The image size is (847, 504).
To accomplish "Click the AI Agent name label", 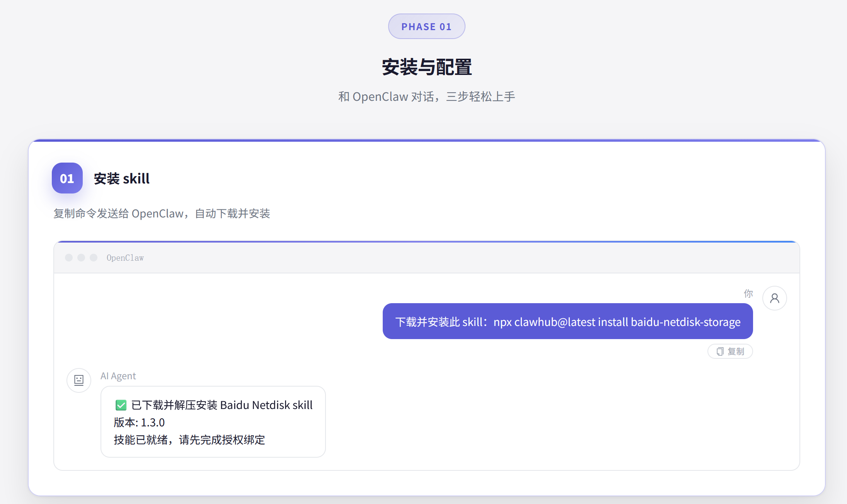I will tap(118, 376).
